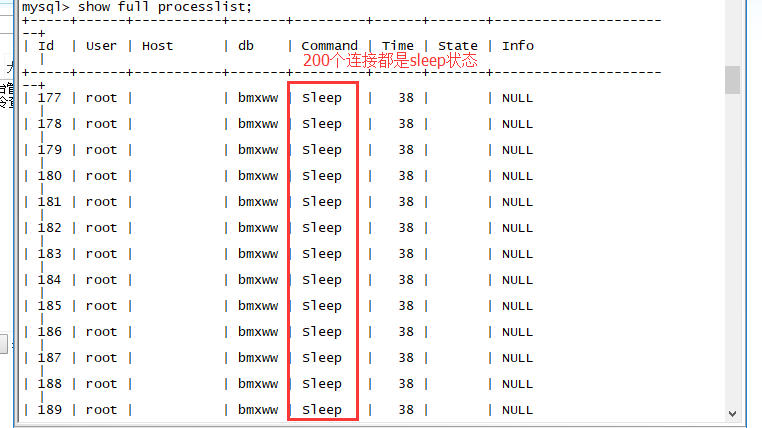Viewport: 762px width, 428px height.
Task: Click the scroll down arrow
Action: [732, 411]
